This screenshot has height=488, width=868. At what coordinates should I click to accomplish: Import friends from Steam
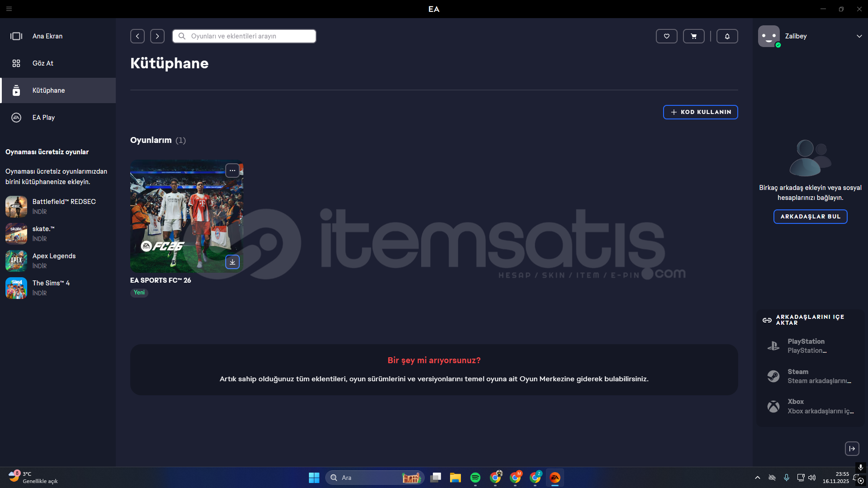point(811,376)
